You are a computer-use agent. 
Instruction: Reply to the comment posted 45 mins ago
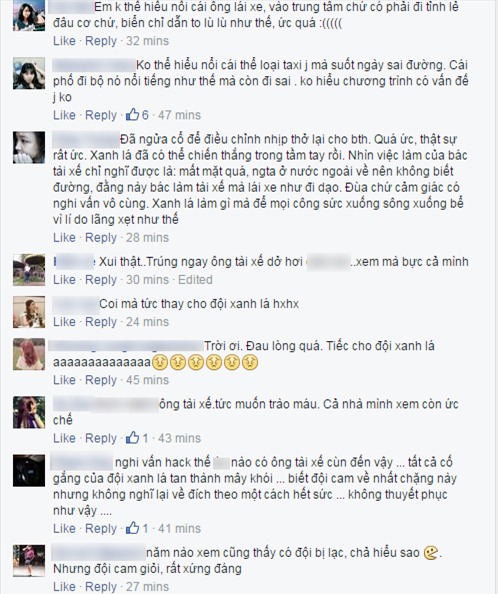point(101,380)
